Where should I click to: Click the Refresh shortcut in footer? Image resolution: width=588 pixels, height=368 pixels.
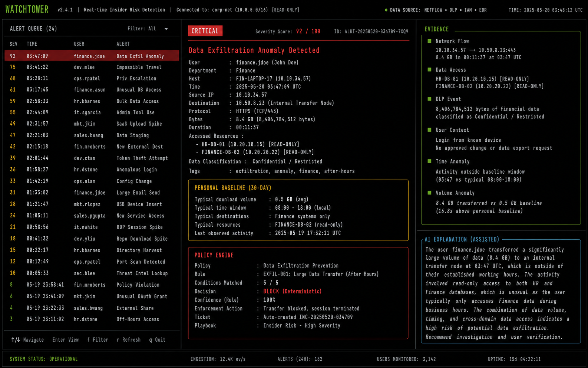coord(129,340)
